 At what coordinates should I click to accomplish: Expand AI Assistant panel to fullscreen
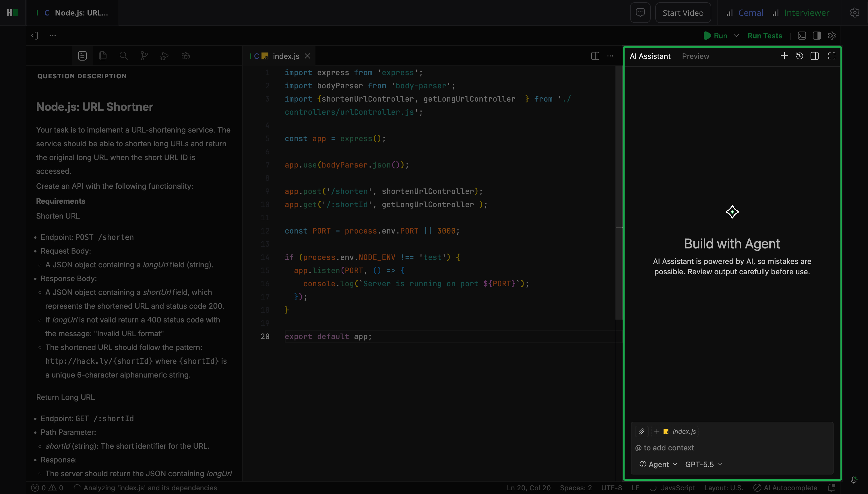pos(832,56)
